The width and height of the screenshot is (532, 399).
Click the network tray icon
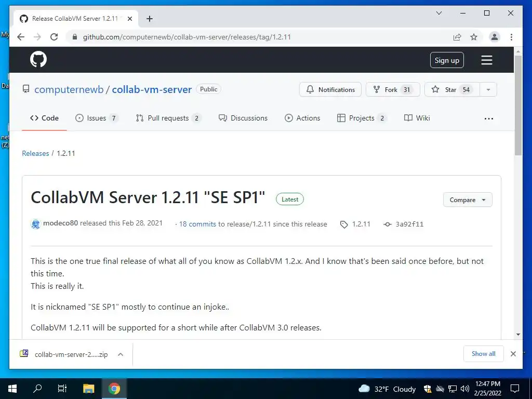pyautogui.click(x=453, y=389)
